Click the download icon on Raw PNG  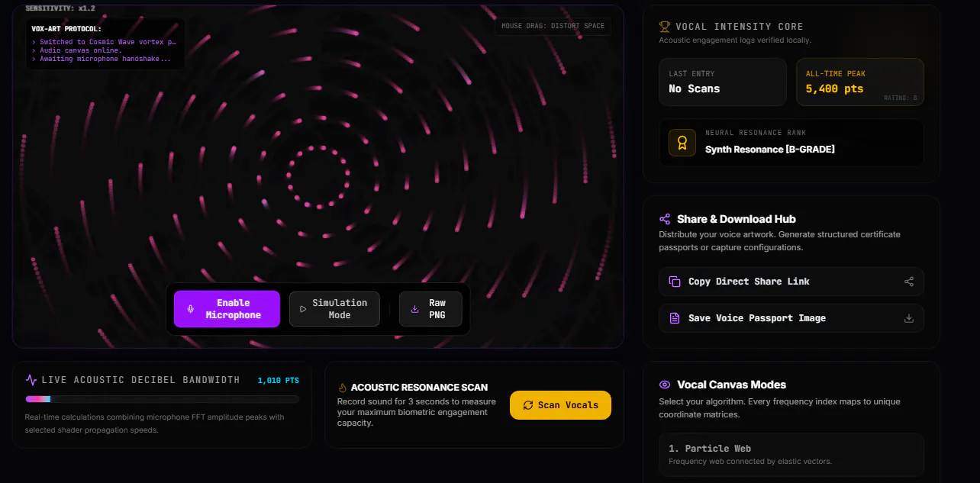tap(414, 309)
